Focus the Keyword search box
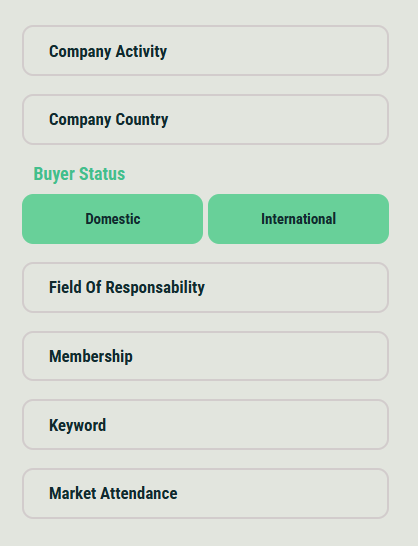The image size is (418, 546). (206, 424)
